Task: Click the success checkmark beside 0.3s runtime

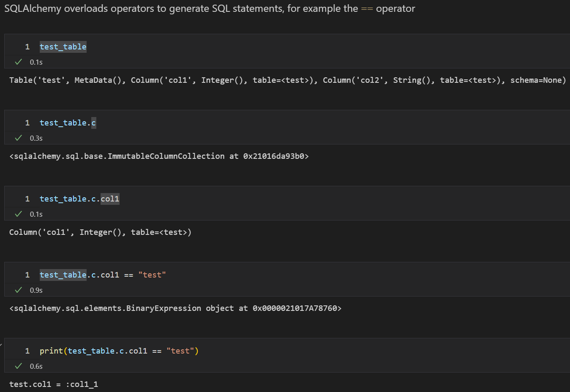Action: coord(18,138)
